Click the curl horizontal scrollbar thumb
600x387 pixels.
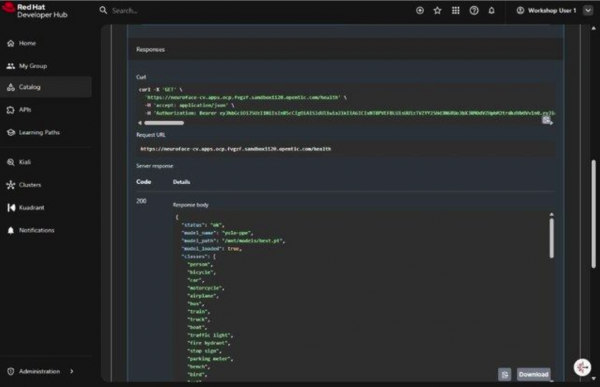pyautogui.click(x=164, y=123)
